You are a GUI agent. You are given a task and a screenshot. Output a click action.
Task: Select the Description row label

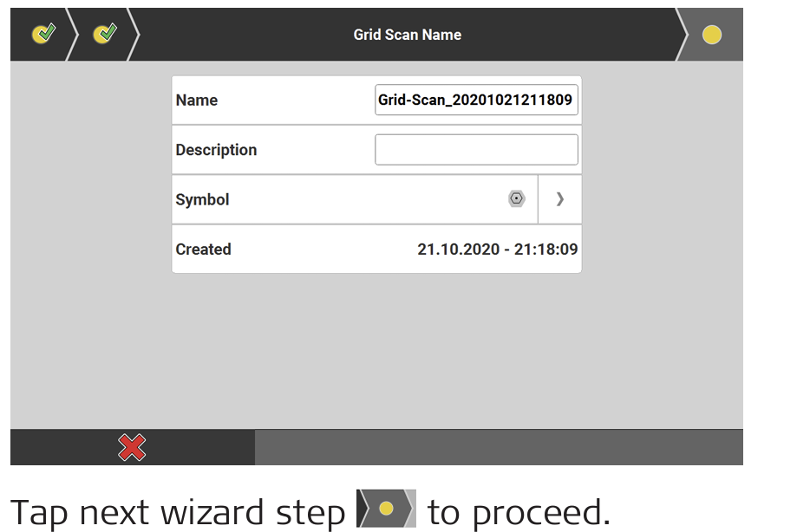click(x=216, y=150)
